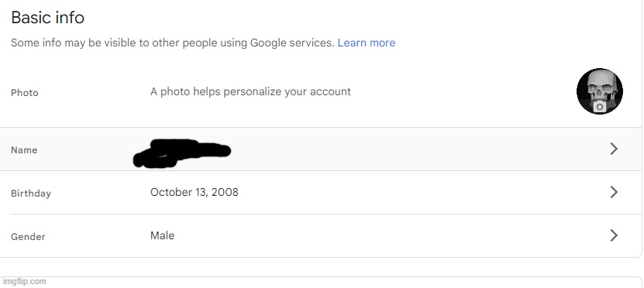
Task: Open Birthday details via its chevron
Action: pyautogui.click(x=614, y=192)
